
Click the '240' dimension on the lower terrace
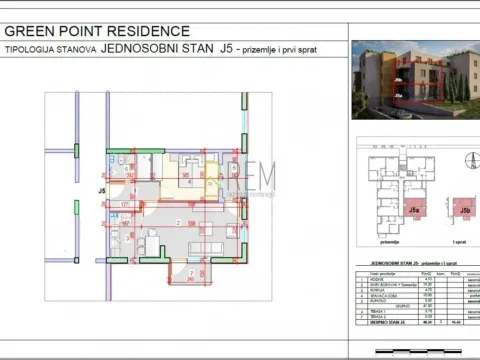point(191,279)
